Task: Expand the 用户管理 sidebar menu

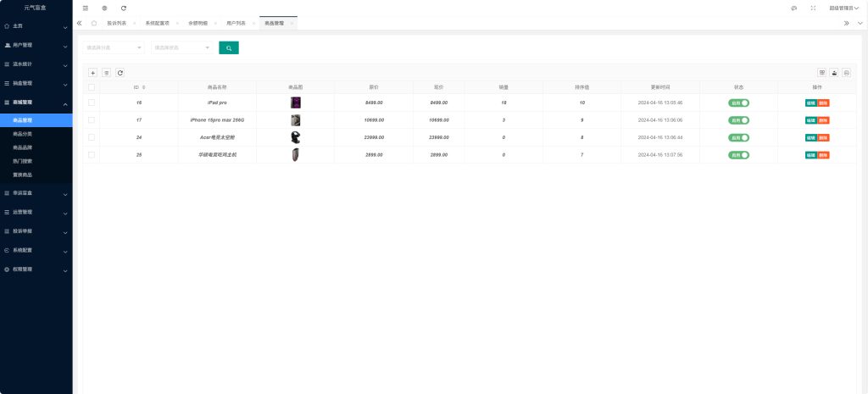Action: 36,45
